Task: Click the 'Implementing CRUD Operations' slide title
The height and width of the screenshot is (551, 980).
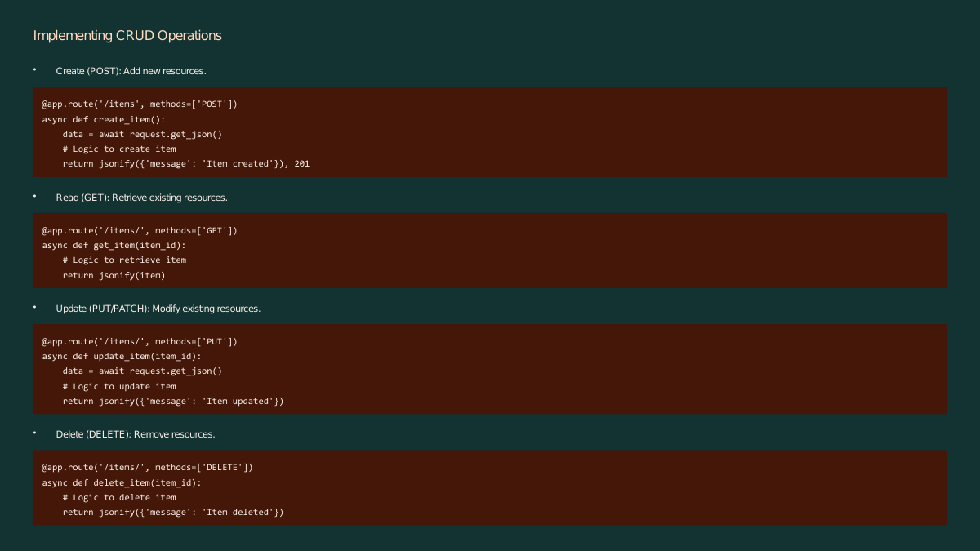Action: point(127,36)
